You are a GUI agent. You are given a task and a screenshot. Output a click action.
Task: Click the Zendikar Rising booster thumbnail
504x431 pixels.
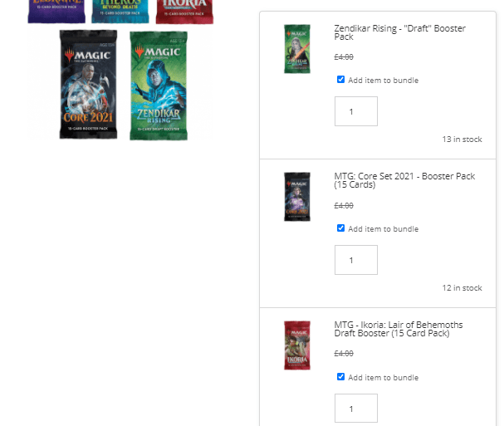click(x=297, y=49)
